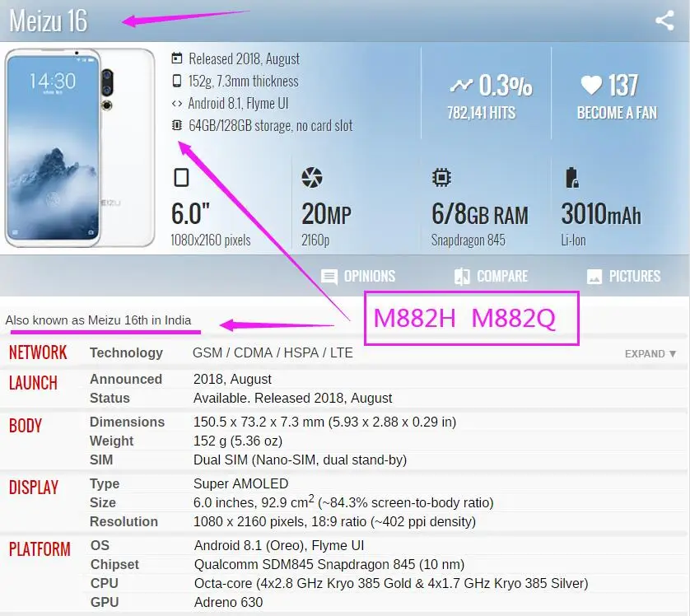
Task: Click the camera shutter icon above 20MP
Action: click(312, 178)
